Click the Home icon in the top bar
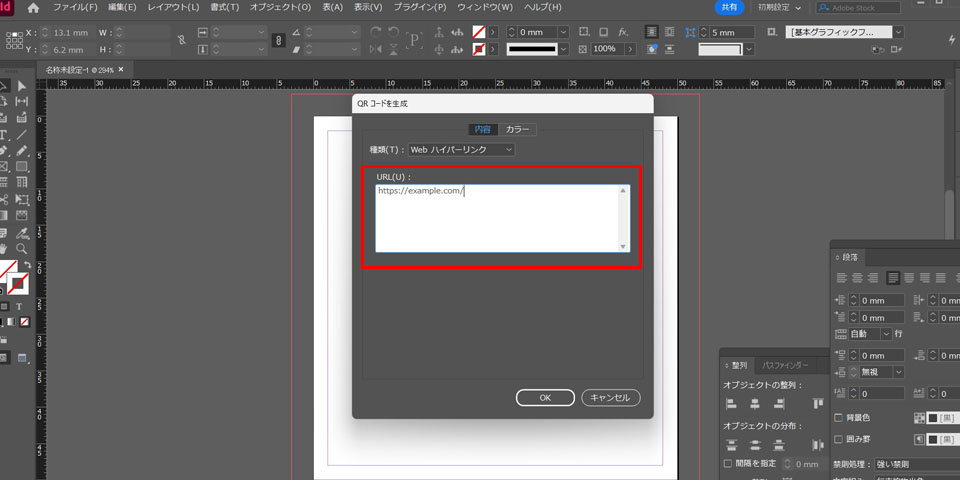960x480 pixels. point(34,8)
